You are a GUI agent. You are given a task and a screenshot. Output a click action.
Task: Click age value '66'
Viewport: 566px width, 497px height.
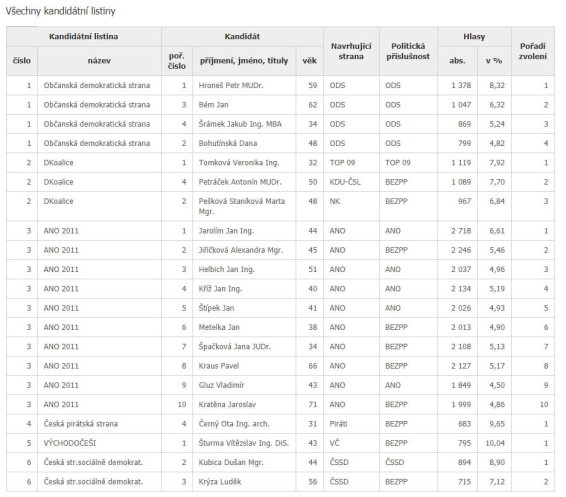click(x=313, y=366)
